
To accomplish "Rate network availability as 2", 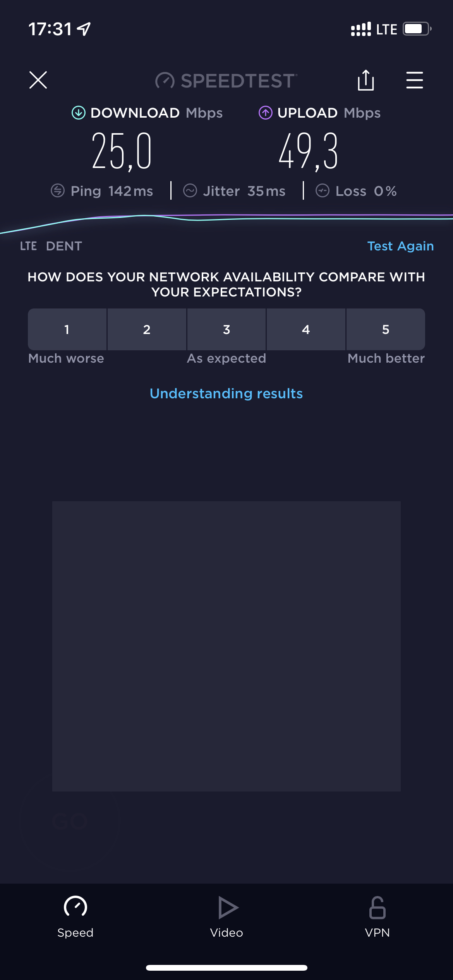I will [147, 329].
